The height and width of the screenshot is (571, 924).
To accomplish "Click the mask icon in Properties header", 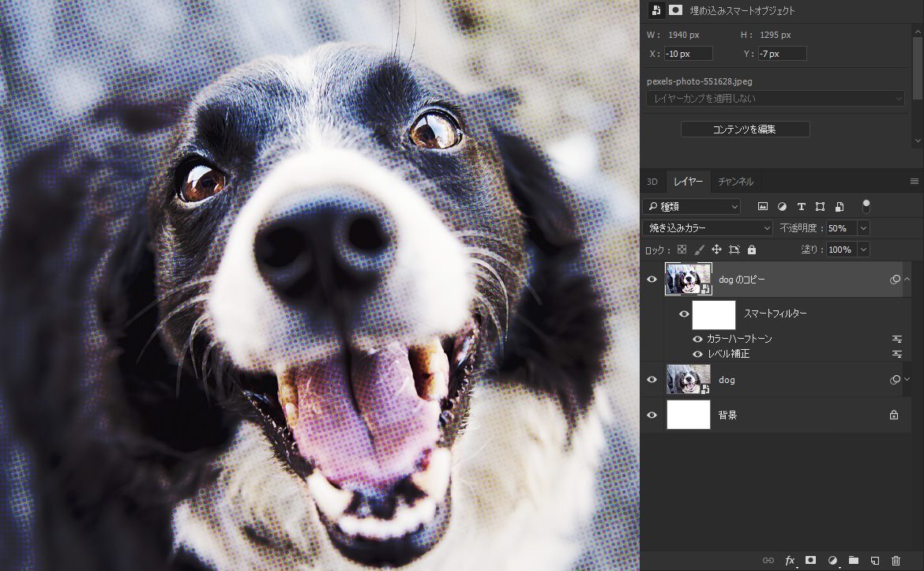I will click(675, 10).
